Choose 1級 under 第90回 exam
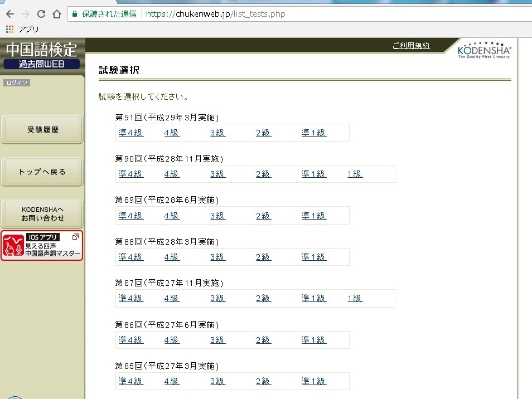The image size is (532, 399). click(355, 174)
